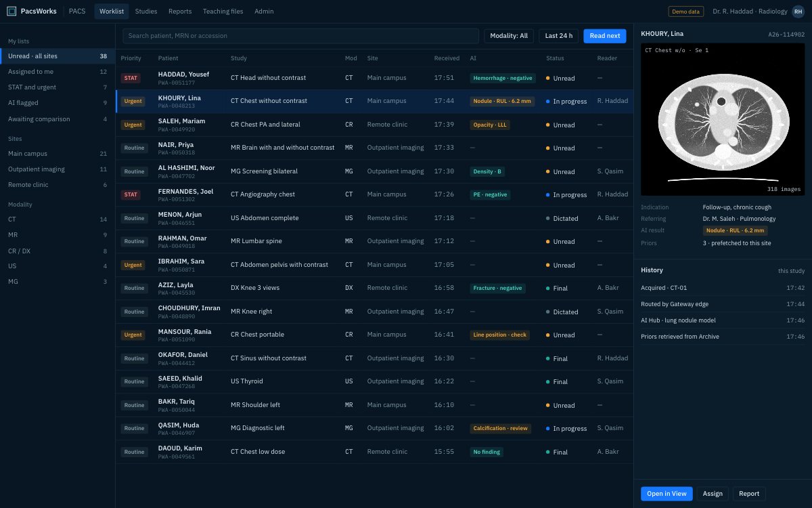Screen dimensions: 812x508
Task: Filter sidebar modality MR
Action: (58, 235)
